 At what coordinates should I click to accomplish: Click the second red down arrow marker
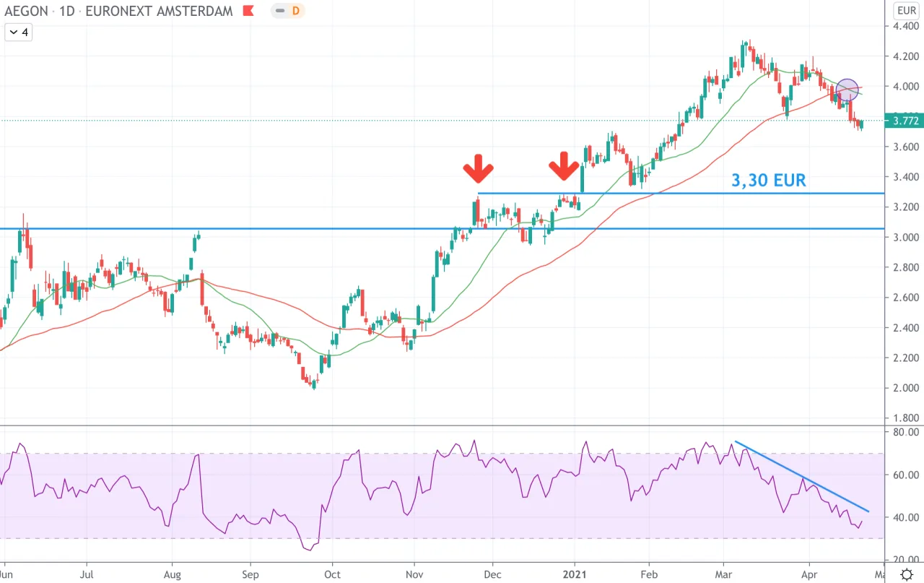(564, 168)
